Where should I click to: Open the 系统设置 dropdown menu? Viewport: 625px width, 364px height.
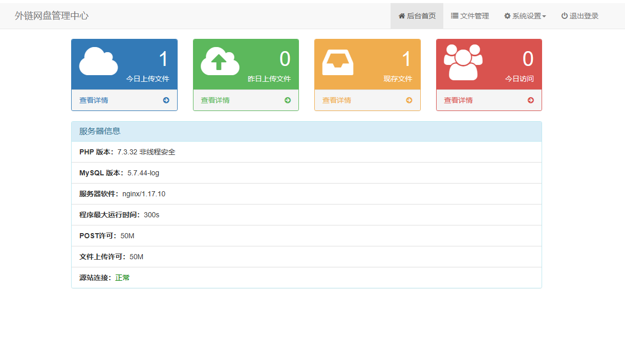(x=525, y=16)
